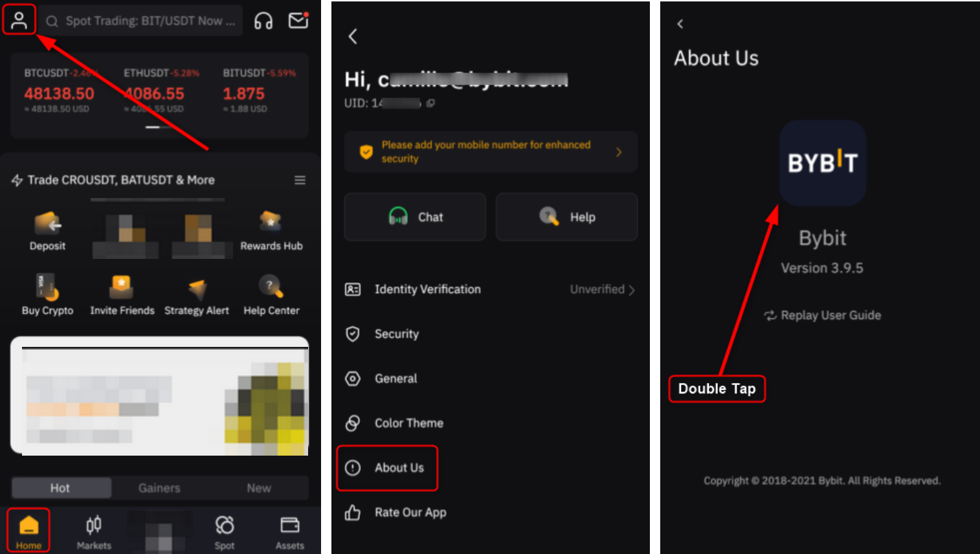Screen dimensions: 980x554
Task: Open the Help Center icon
Action: point(271,286)
